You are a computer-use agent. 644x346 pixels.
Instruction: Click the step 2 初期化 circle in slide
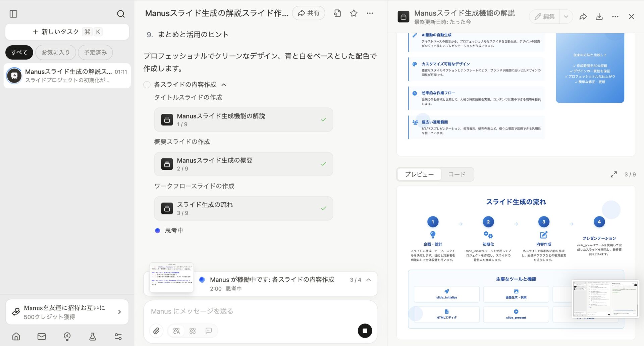click(488, 222)
